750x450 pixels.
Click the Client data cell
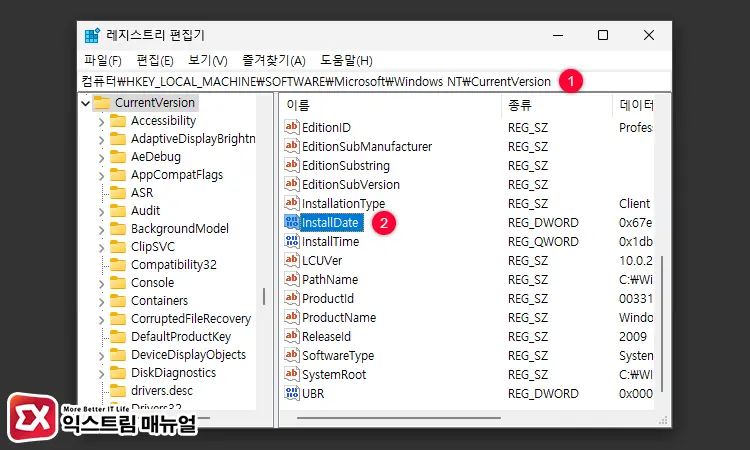[634, 204]
